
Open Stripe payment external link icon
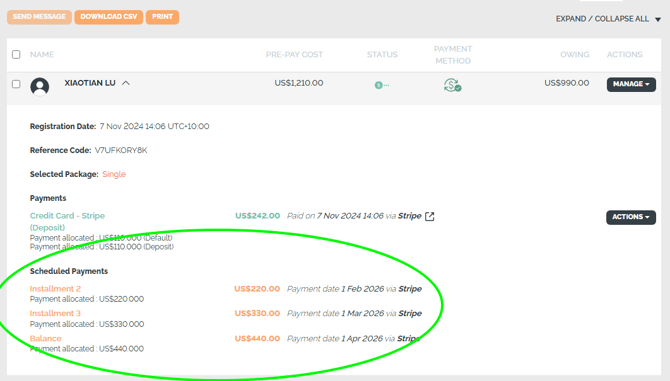(430, 217)
